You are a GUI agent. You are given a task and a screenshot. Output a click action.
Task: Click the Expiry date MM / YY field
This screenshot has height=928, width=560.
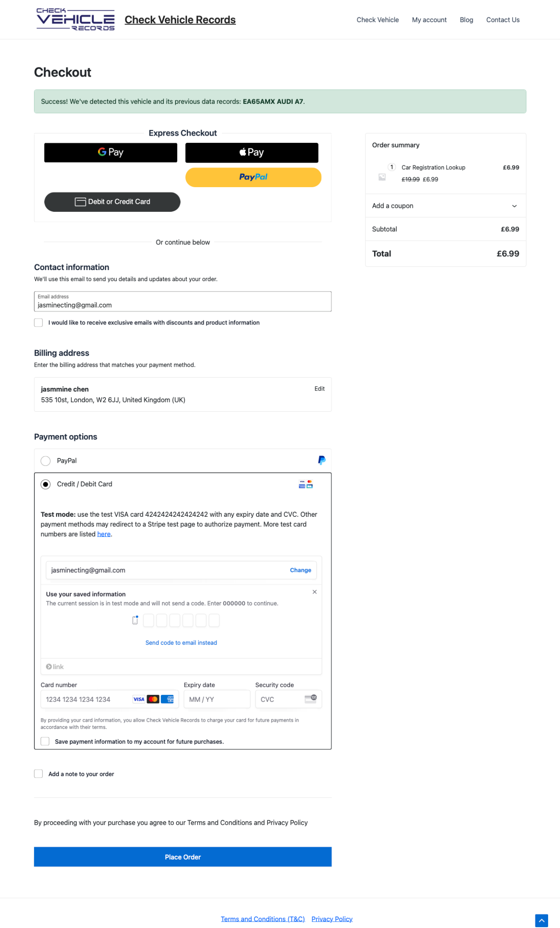[217, 699]
